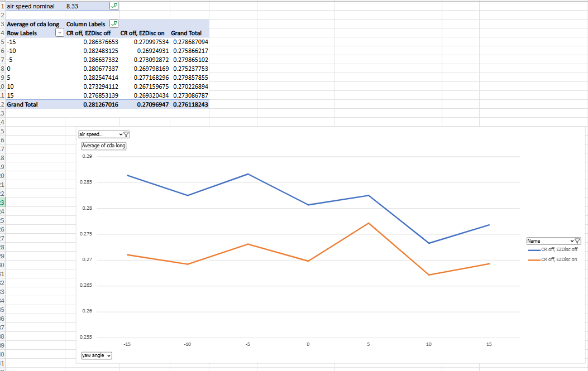Click the 0.29 label on the vertical axis
The height and width of the screenshot is (371, 588).
click(x=87, y=157)
